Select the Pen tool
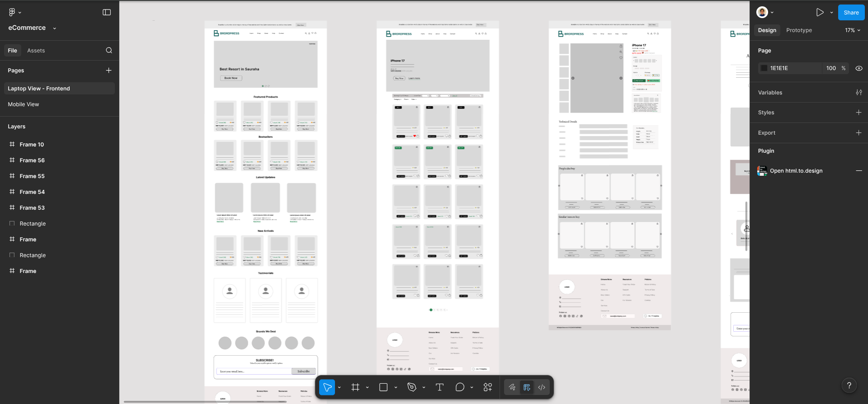 (411, 387)
